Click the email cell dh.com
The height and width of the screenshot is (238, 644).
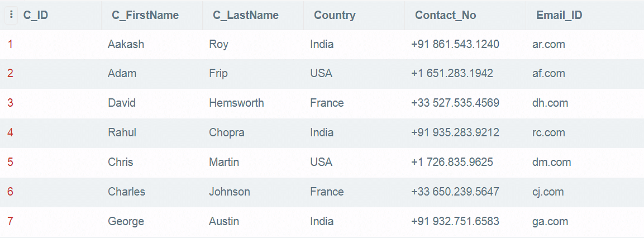point(550,103)
